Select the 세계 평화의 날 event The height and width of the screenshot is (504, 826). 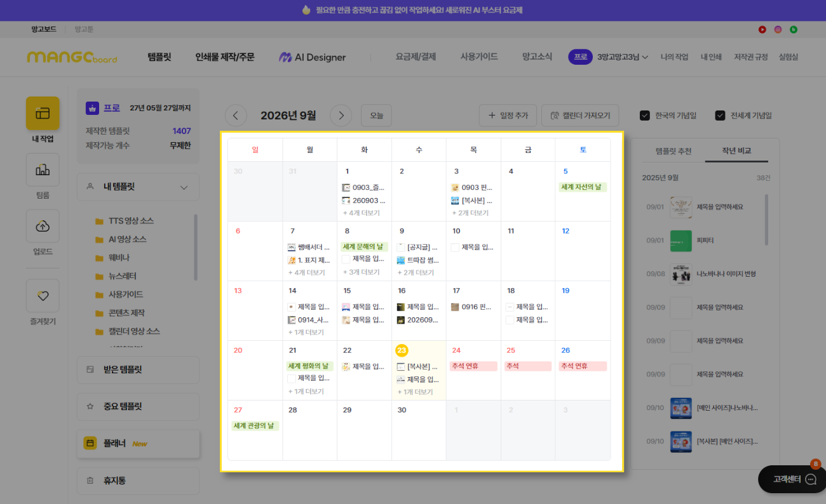point(309,366)
